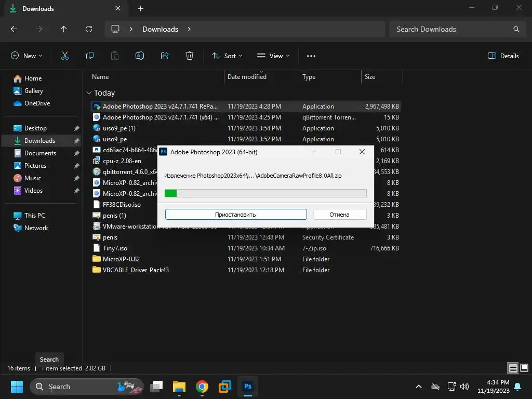Screen dimensions: 532x399
Task: Open VMware icon on the taskbar
Action: [x=224, y=387]
